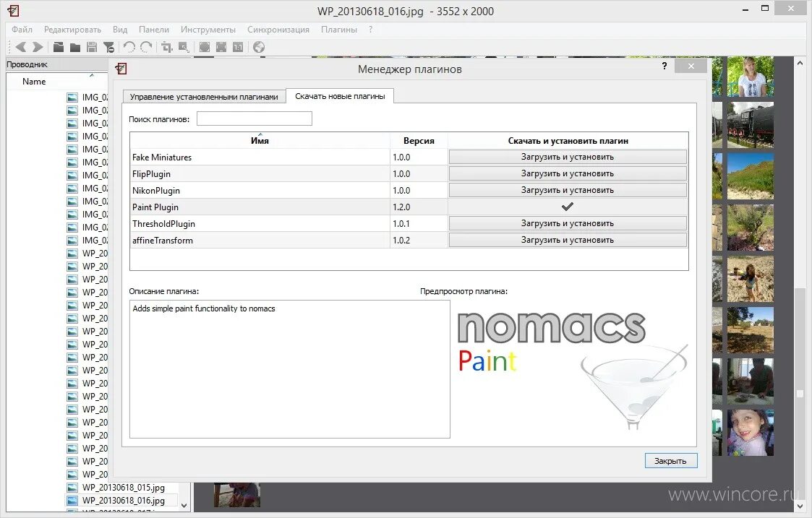
Task: Open the Панели menu
Action: tap(154, 30)
